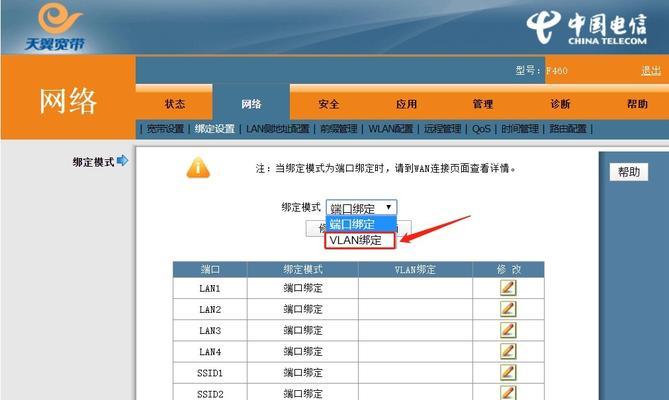Edit the LAN2 binding with pencil icon
Image resolution: width=669 pixels, height=400 pixels.
(508, 309)
